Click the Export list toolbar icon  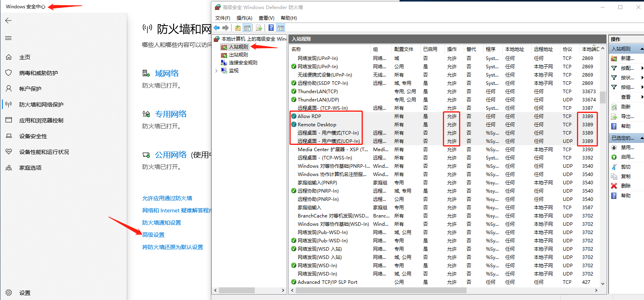(x=259, y=28)
